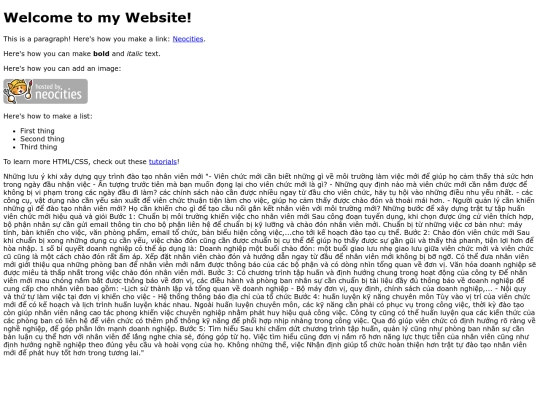The width and height of the screenshot is (540, 405).
Task: Click the last line ending 'tương lai'
Action: tap(74, 353)
